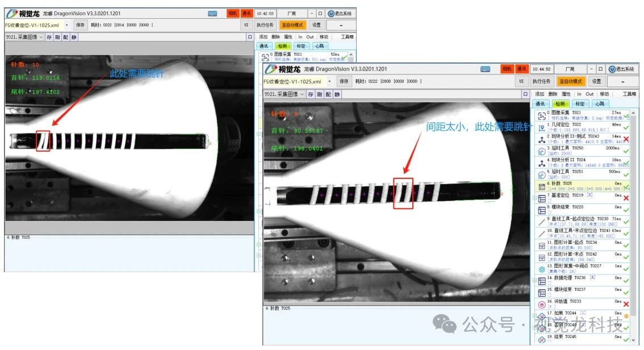Click 保存 save button in back window
This screenshot has height=350, width=644.
[80, 25]
